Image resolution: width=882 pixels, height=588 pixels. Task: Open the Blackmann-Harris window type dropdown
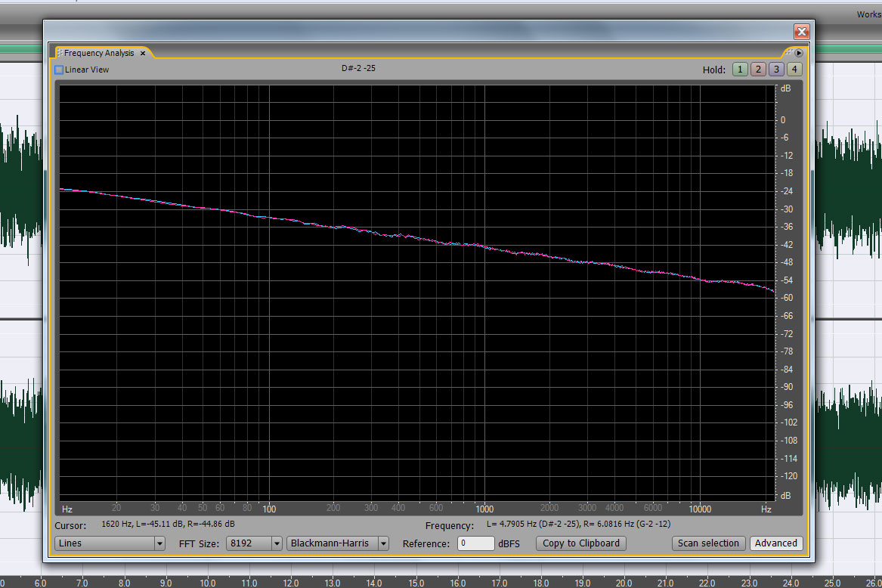(x=338, y=543)
